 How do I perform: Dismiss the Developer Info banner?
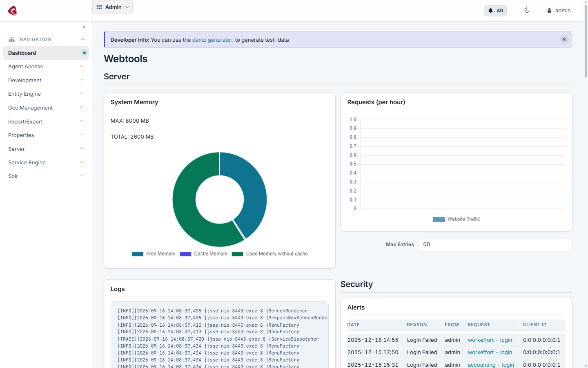(564, 40)
